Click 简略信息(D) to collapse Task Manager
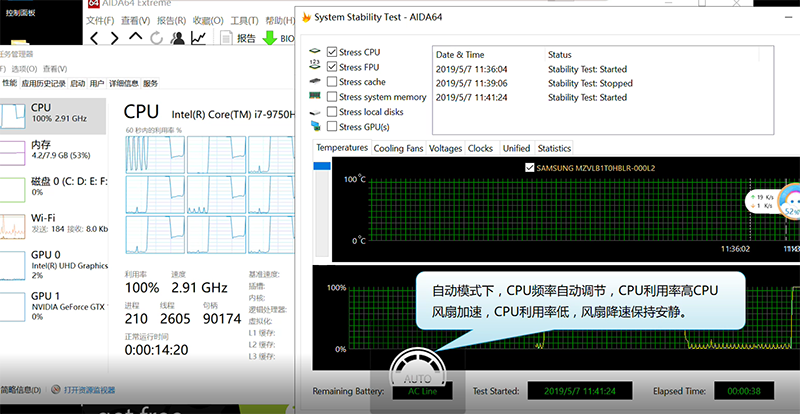 point(20,390)
